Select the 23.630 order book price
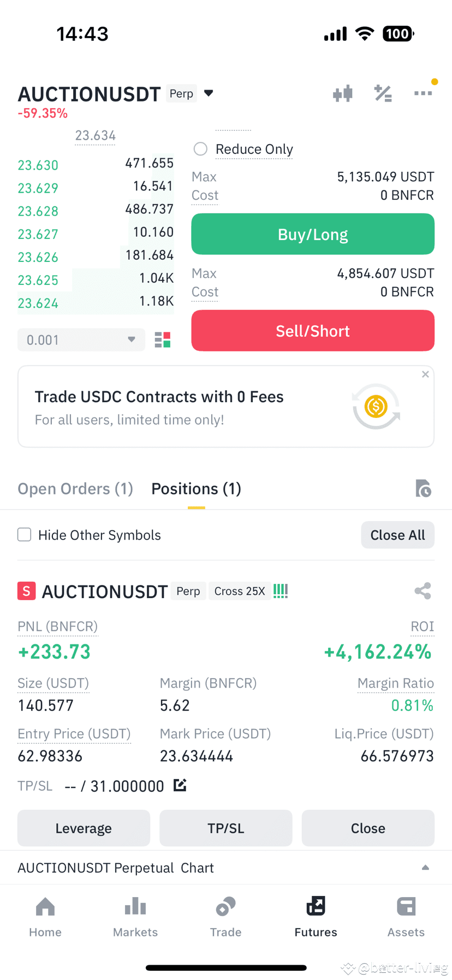This screenshot has height=980, width=452. (x=38, y=165)
